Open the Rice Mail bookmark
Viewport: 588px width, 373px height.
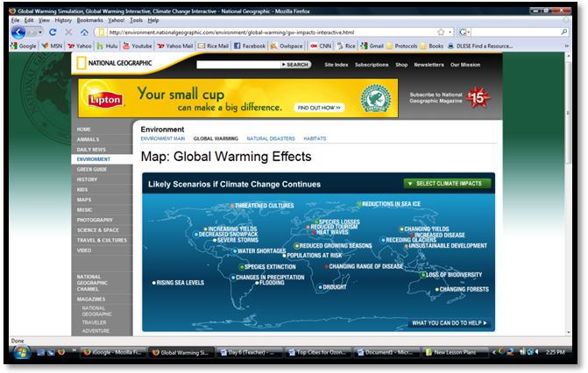(213, 46)
